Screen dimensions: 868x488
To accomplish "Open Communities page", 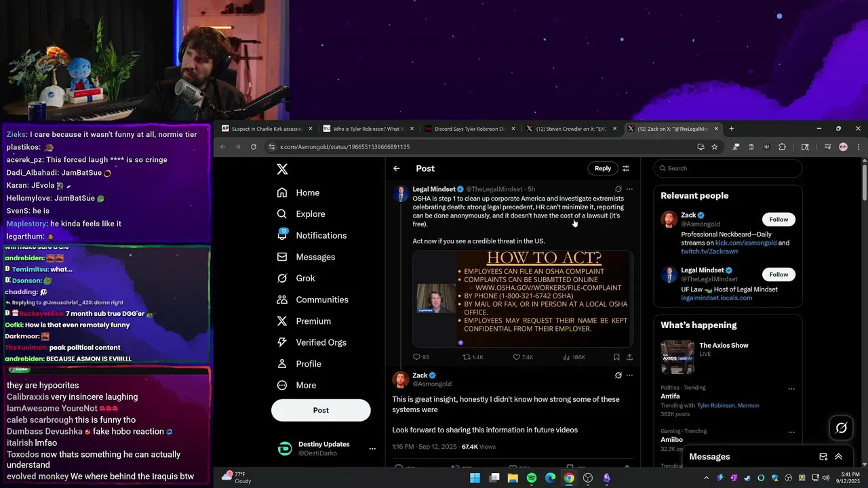I will click(x=313, y=300).
